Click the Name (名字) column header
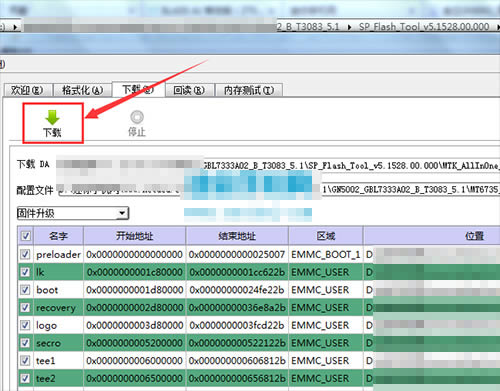This screenshot has width=500, height=391. [x=58, y=236]
